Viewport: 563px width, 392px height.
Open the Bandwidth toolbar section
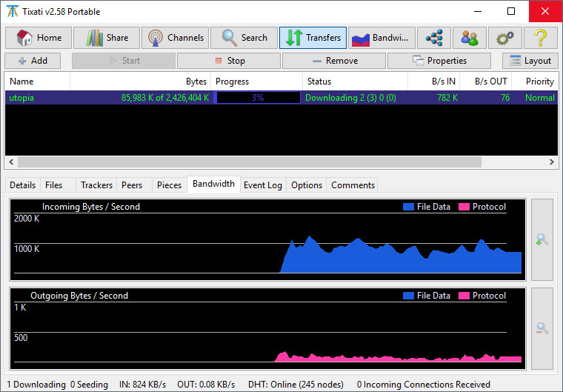pyautogui.click(x=381, y=38)
